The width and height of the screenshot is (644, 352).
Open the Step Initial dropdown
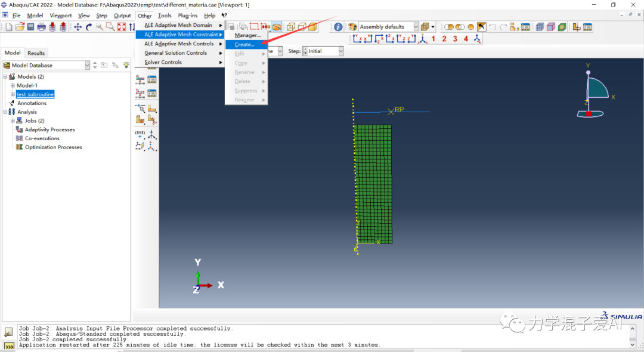pyautogui.click(x=340, y=51)
